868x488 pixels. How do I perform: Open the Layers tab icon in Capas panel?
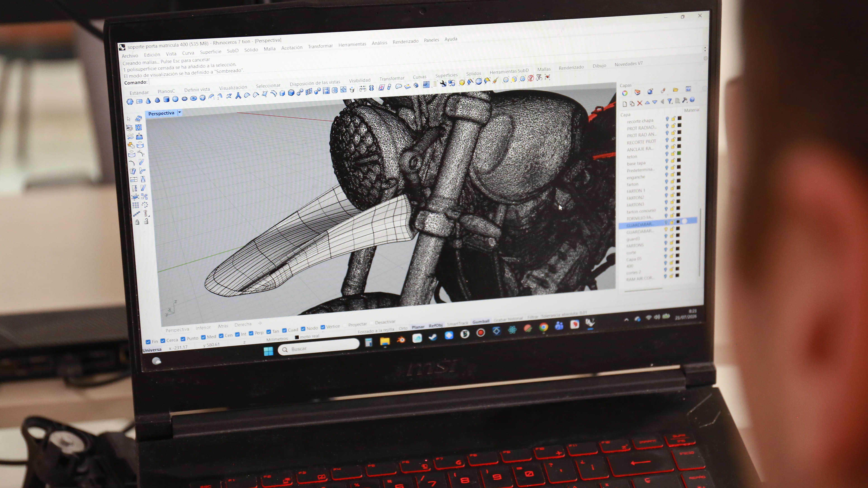point(637,92)
